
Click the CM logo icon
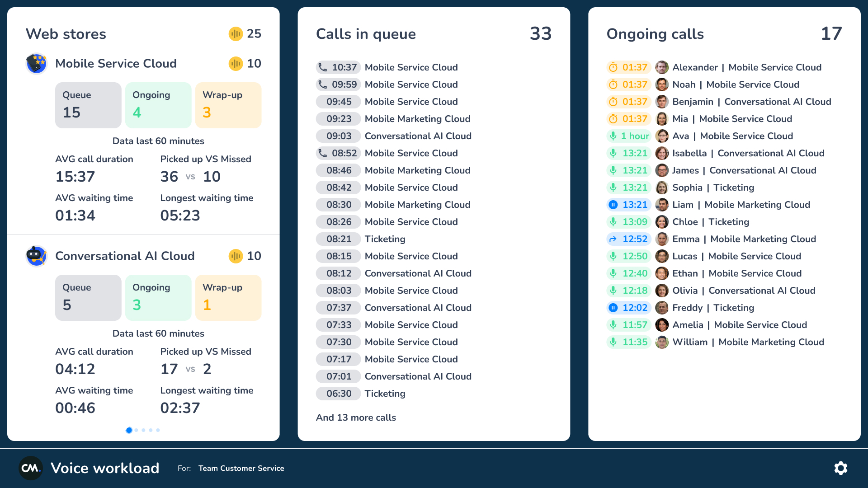[x=31, y=468]
